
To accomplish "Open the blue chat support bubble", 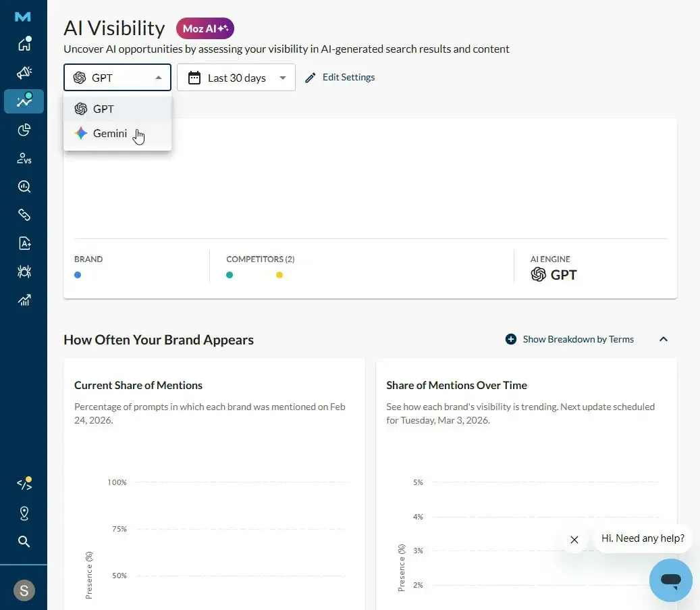I will pyautogui.click(x=670, y=580).
